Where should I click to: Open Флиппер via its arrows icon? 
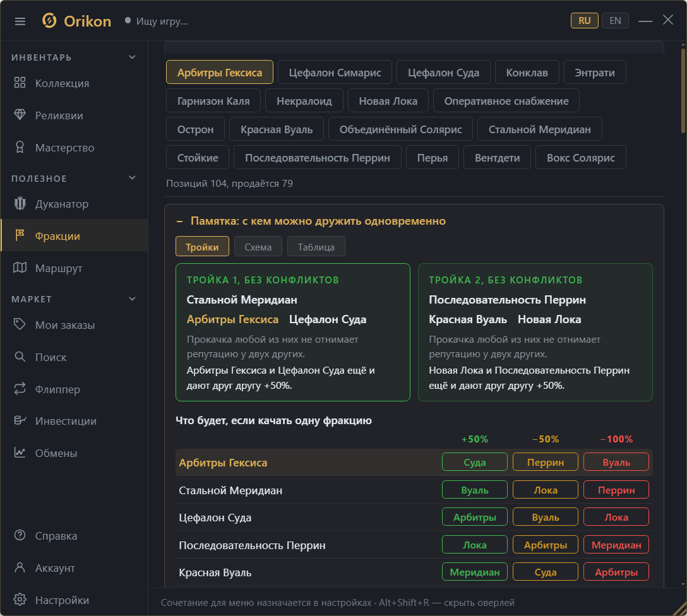click(x=20, y=389)
